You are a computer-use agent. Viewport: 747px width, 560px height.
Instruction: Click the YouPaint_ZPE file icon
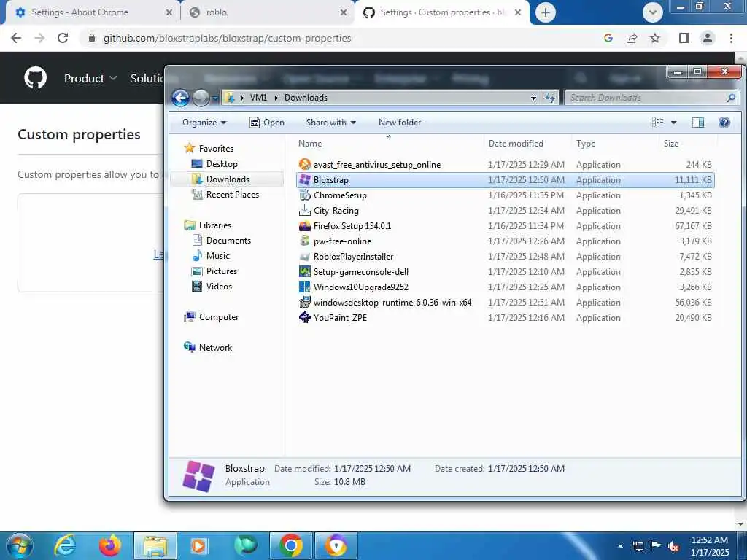[x=304, y=318]
